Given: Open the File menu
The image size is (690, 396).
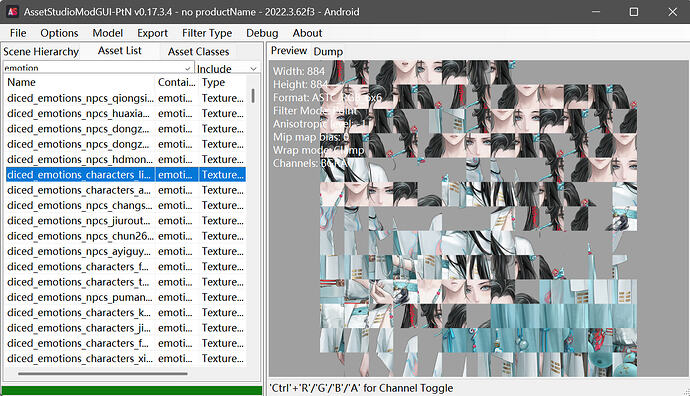Looking at the screenshot, I should click(18, 33).
